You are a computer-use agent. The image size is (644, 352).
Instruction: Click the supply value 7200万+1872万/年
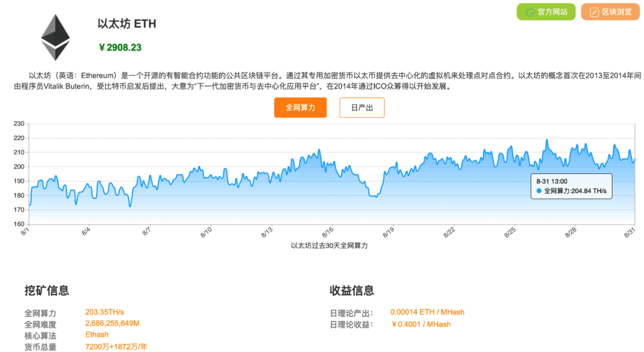116,347
